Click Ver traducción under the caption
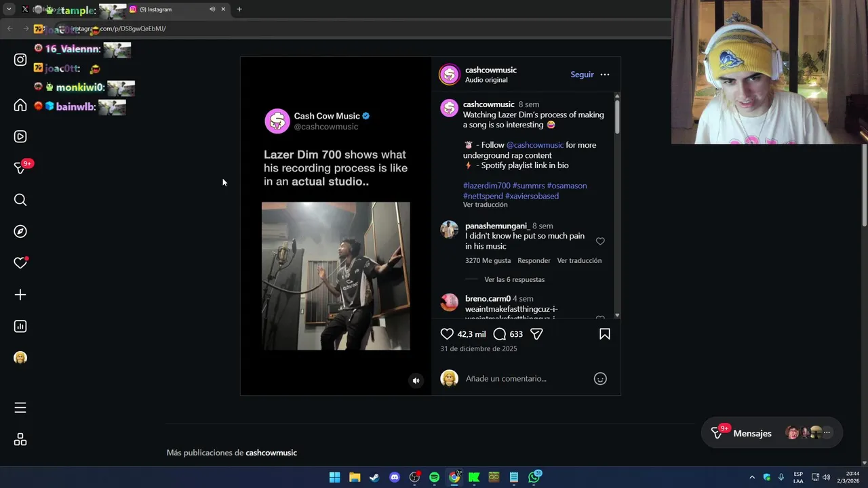The width and height of the screenshot is (868, 488). click(x=485, y=205)
